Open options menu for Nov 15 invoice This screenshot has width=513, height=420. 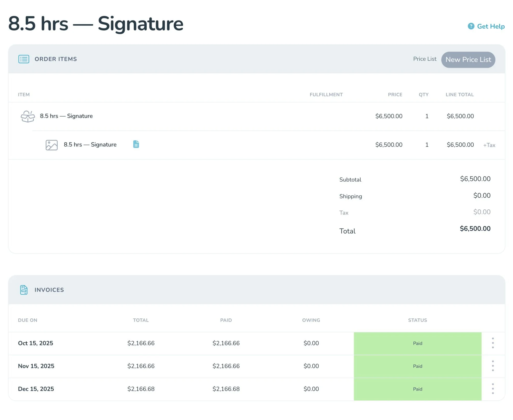pos(493,366)
